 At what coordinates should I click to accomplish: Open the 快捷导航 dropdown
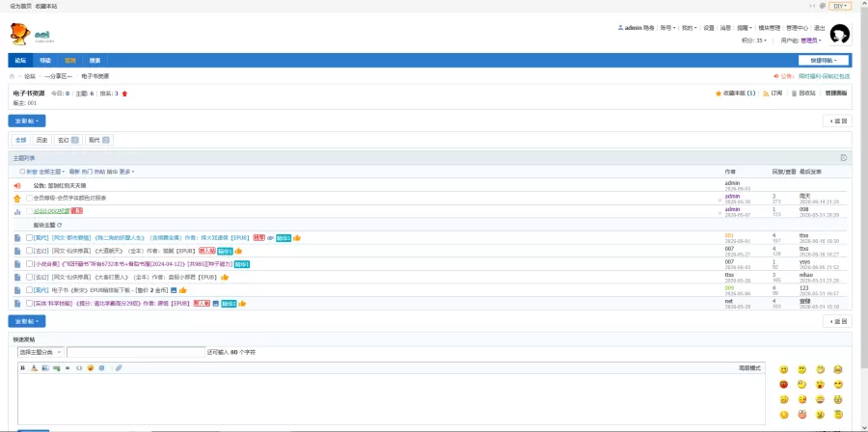824,61
